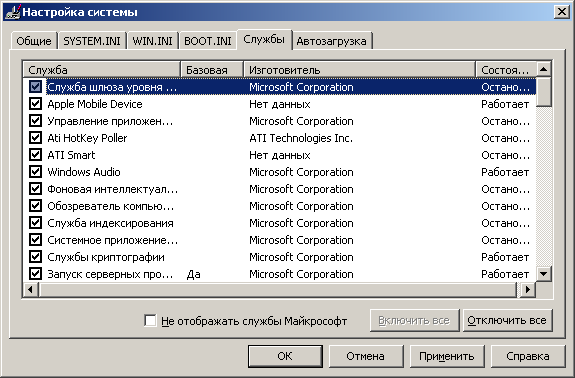Click the horizontal scrollbar right arrow
This screenshot has height=378, width=575.
point(528,290)
